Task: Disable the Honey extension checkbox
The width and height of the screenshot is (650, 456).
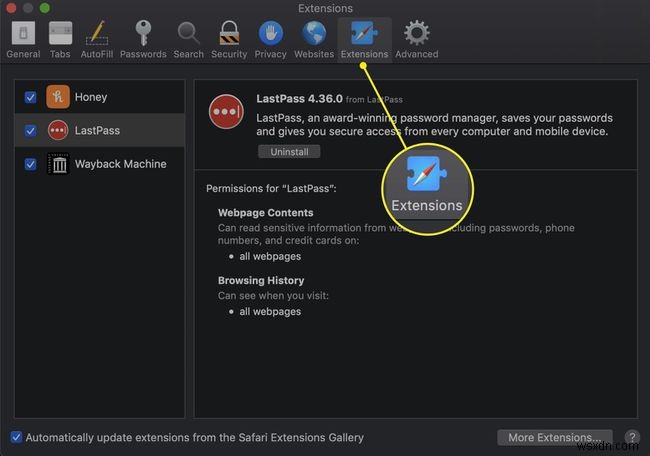Action: [30, 97]
